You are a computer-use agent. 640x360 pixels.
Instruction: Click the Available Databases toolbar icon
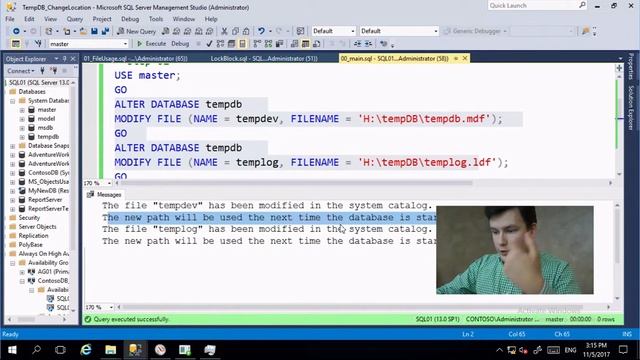[16, 44]
